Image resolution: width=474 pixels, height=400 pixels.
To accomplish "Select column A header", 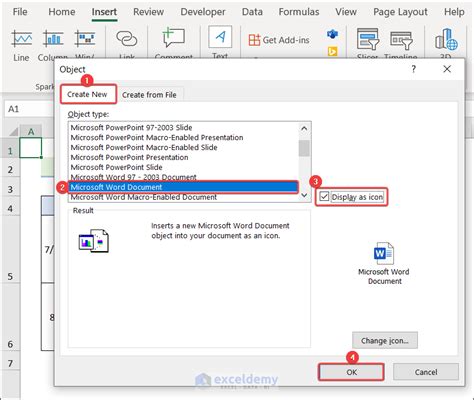I will (31, 131).
